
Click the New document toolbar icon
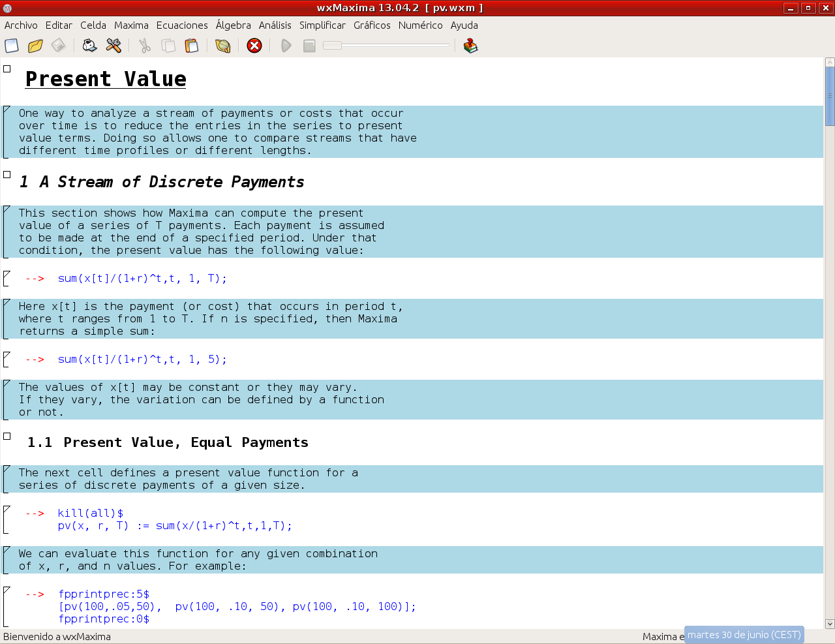click(x=12, y=46)
